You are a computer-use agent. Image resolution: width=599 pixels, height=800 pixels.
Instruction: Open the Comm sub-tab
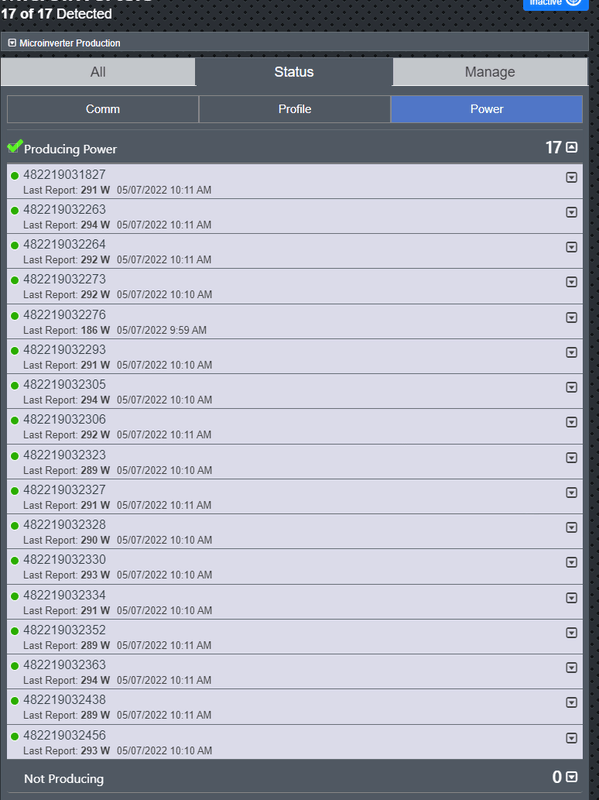(101, 109)
